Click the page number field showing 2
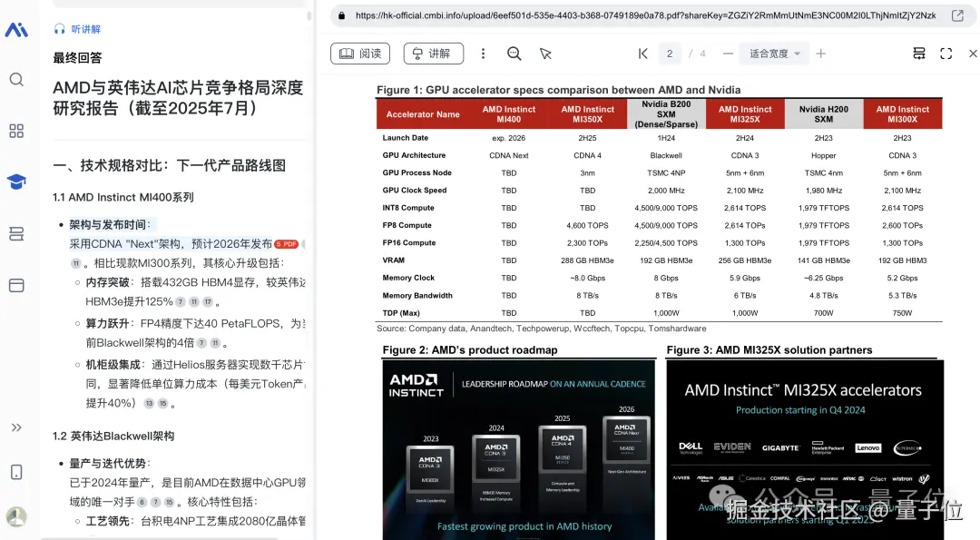Screen dimensions: 980x540 [x=670, y=54]
